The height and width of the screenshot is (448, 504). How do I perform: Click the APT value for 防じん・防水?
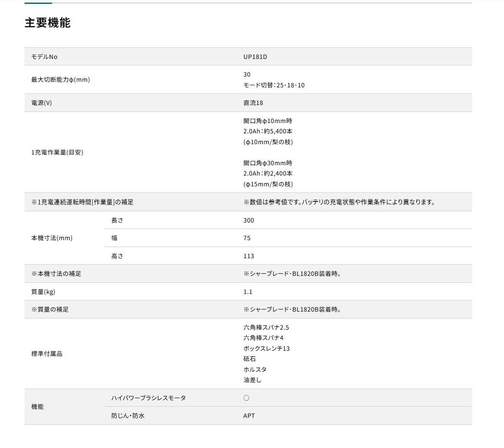tap(249, 416)
